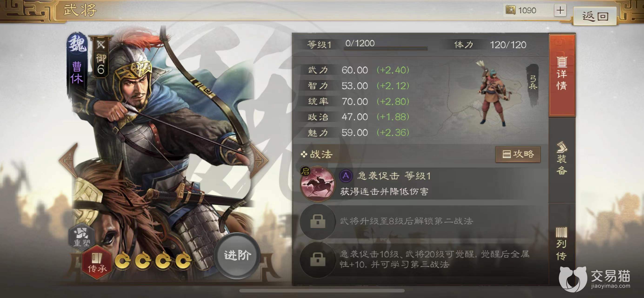Click the 进阶 advance button

click(237, 255)
